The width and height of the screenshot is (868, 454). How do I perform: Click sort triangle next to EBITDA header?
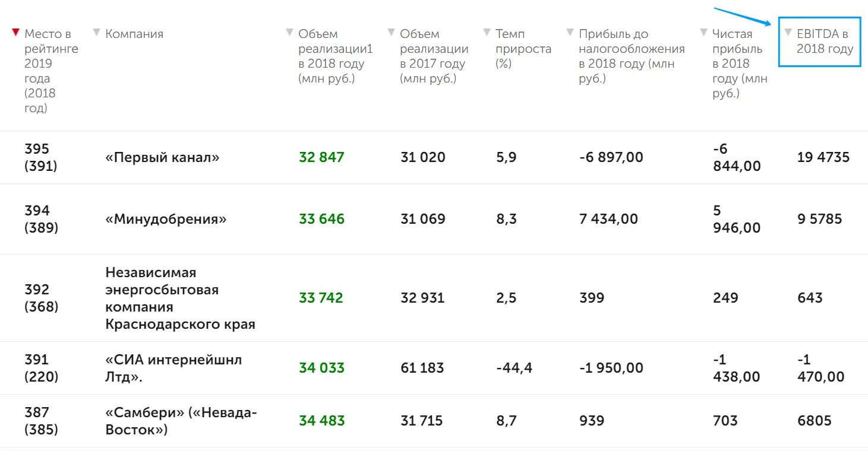788,32
